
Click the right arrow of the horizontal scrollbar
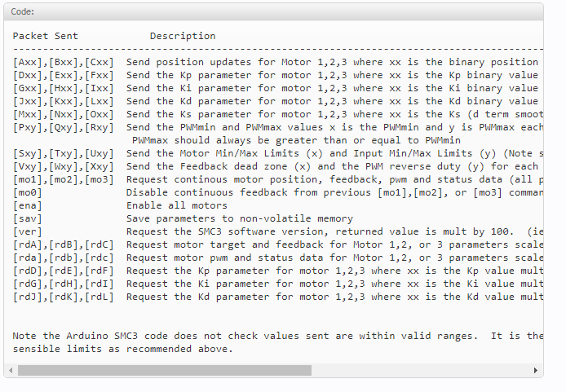(x=536, y=370)
